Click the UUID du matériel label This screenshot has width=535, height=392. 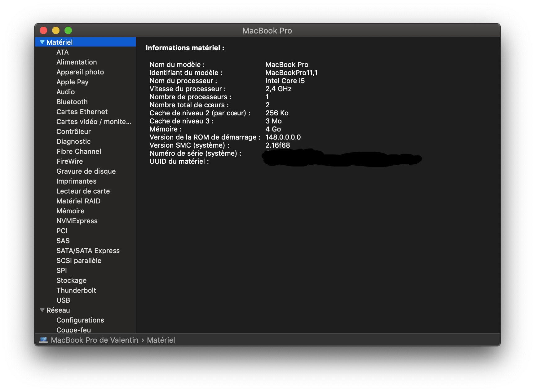tap(179, 161)
